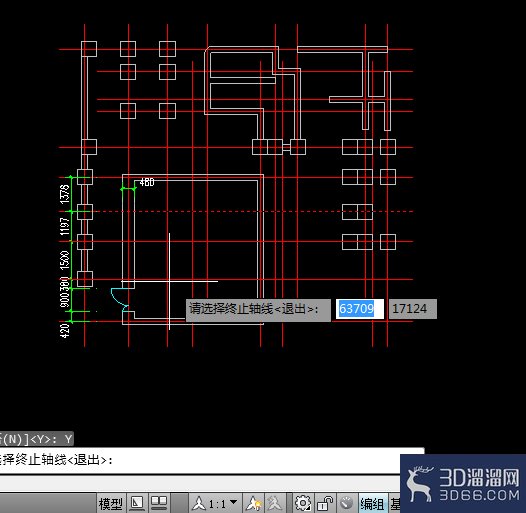Toggle the 编组 (group) status button

372,504
